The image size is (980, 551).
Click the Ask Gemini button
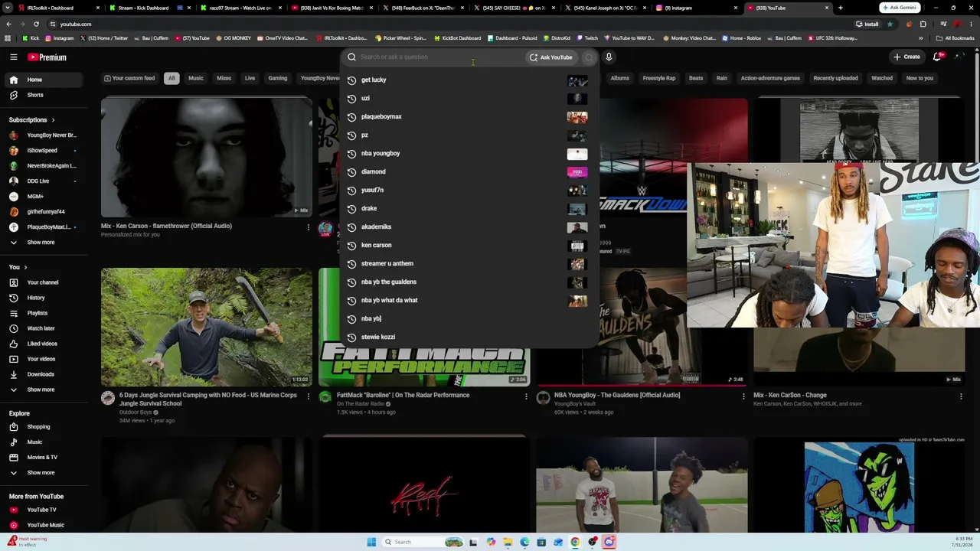click(x=900, y=8)
